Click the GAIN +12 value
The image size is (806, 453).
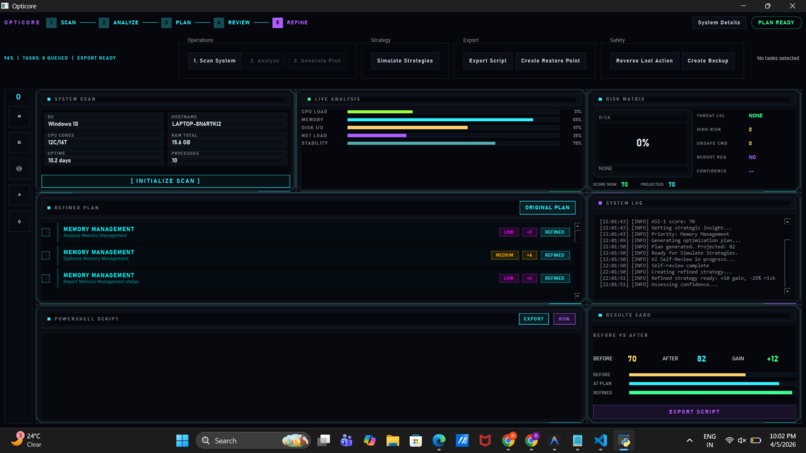click(x=772, y=359)
